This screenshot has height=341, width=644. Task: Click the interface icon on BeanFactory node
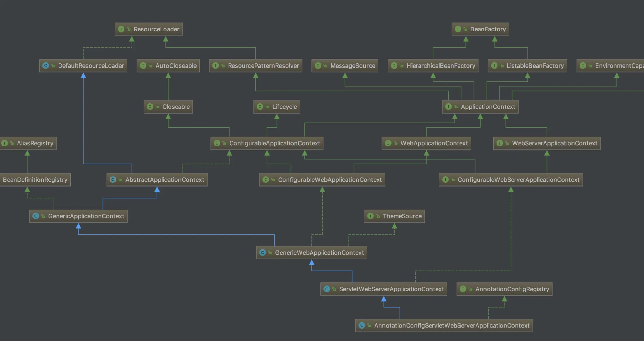coord(458,29)
